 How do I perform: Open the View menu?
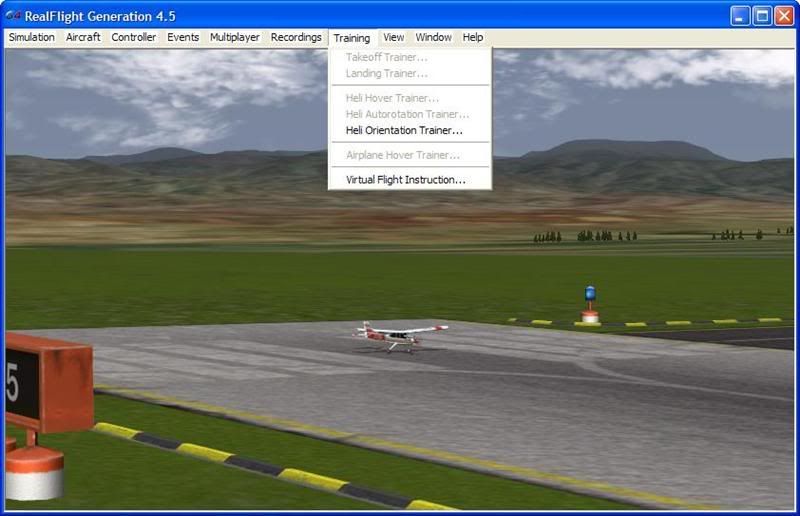tap(393, 37)
